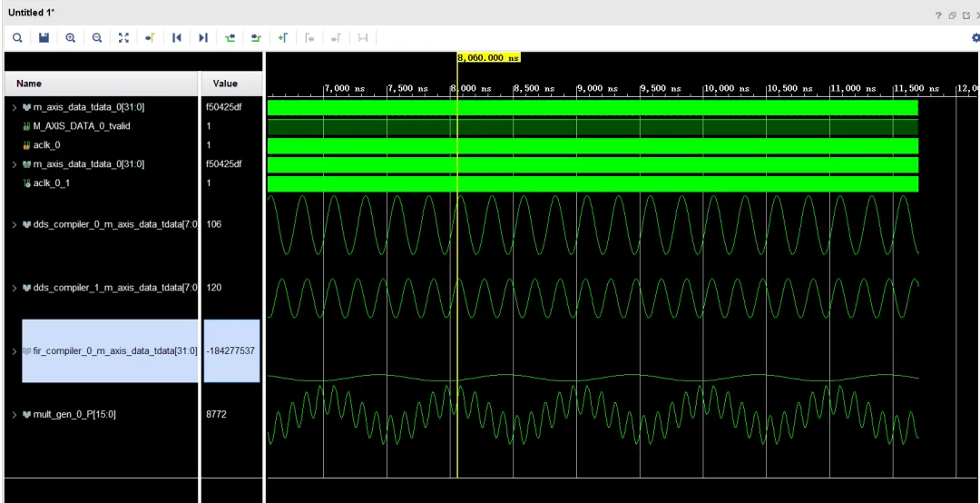
Task: Go to the next transition
Action: click(x=256, y=37)
